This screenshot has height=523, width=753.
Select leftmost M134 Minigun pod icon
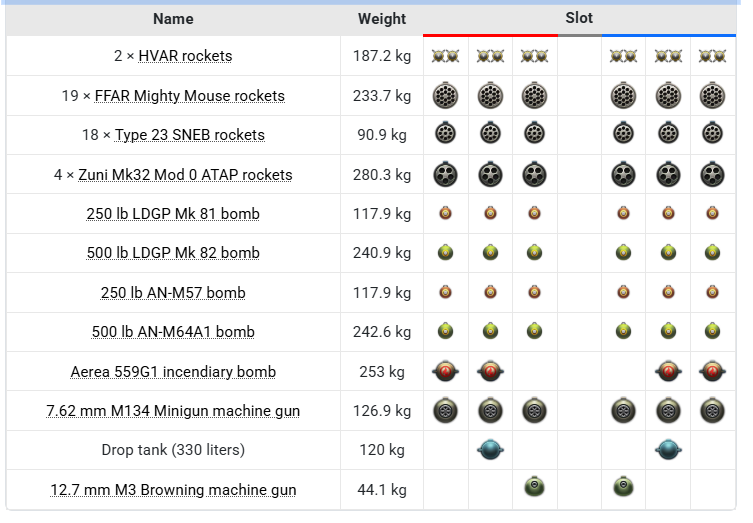[445, 411]
